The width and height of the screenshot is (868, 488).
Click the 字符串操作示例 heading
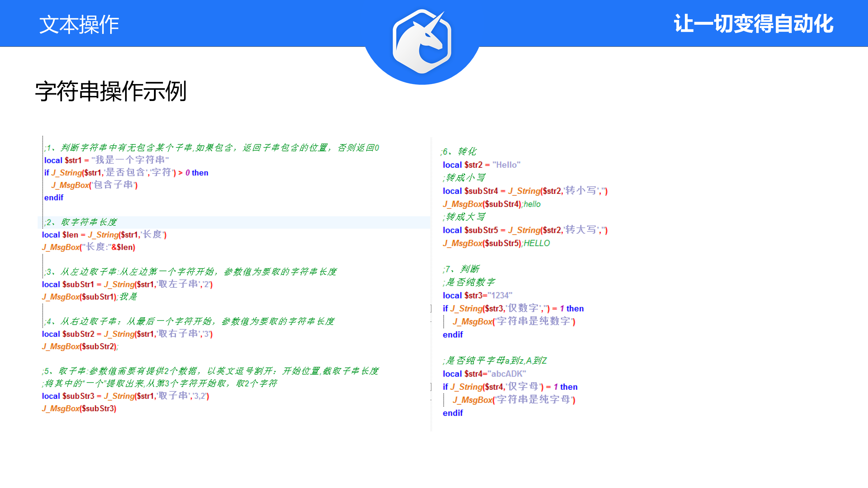(111, 91)
